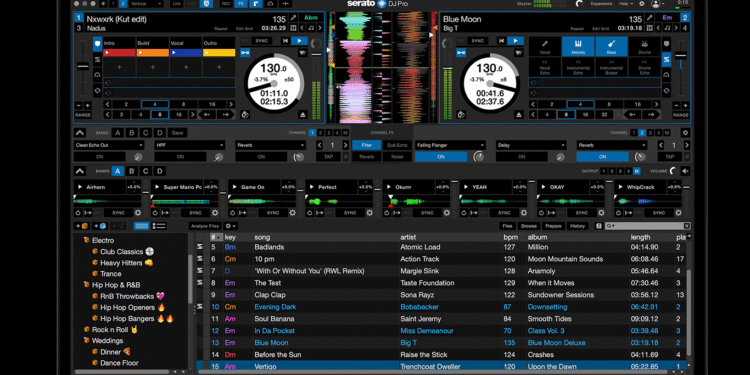Mute the sampler output with speaker icon

point(685,171)
